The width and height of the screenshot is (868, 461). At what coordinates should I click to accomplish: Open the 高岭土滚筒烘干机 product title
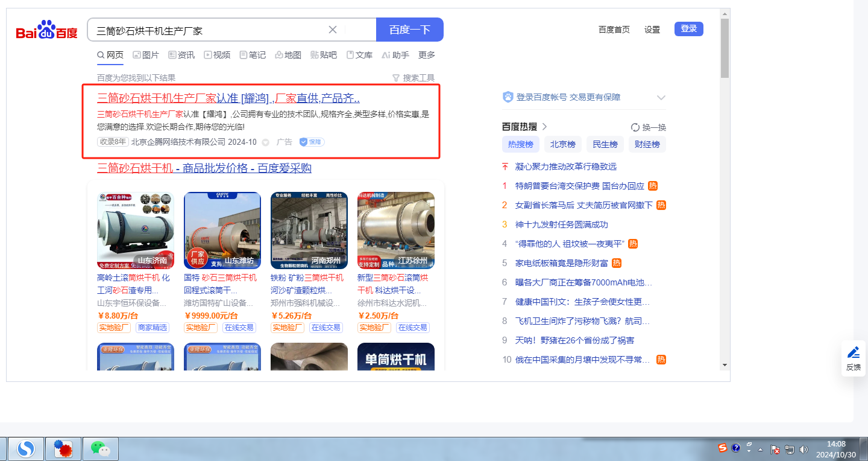click(x=133, y=284)
